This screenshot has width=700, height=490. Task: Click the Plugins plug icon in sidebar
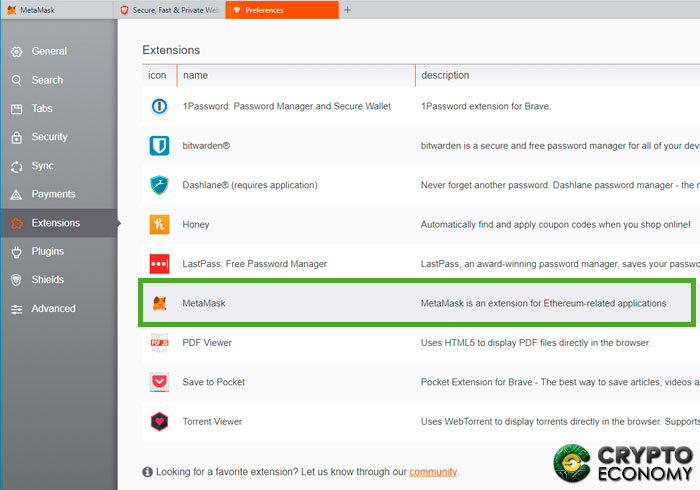17,252
